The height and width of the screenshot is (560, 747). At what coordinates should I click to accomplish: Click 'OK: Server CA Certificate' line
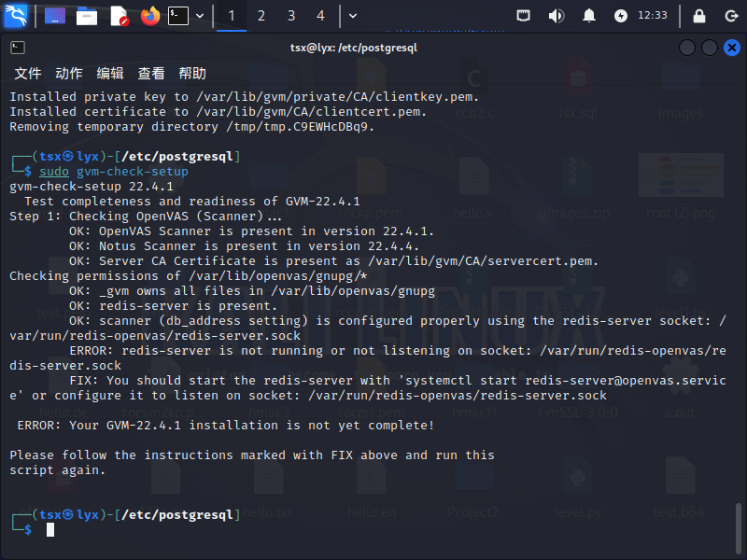(x=333, y=261)
